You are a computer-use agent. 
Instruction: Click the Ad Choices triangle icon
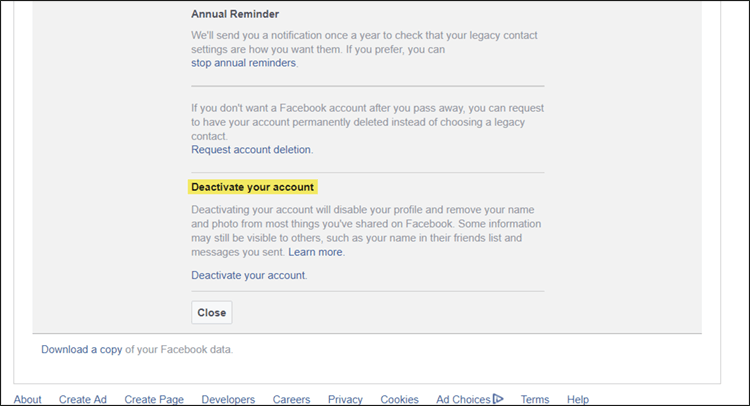pos(498,399)
